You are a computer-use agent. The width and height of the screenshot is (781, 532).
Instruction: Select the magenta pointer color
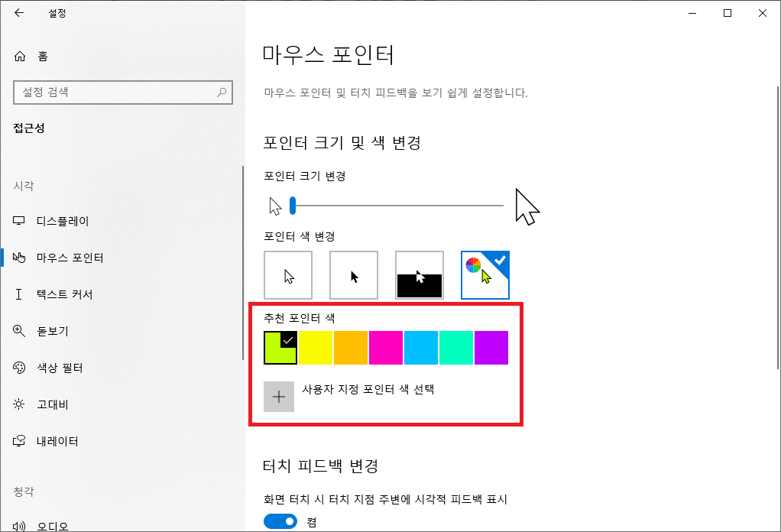[x=386, y=348]
